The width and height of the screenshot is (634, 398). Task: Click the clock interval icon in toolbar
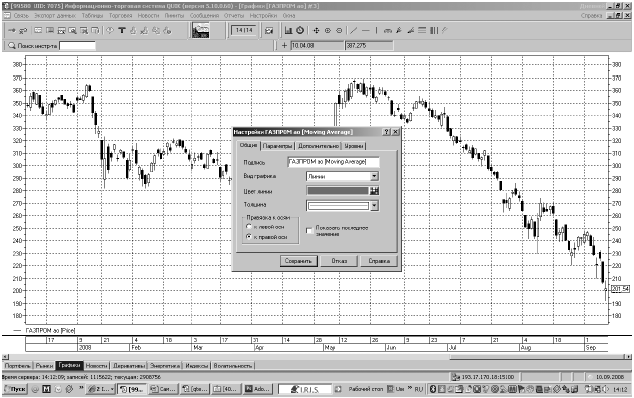(300, 30)
